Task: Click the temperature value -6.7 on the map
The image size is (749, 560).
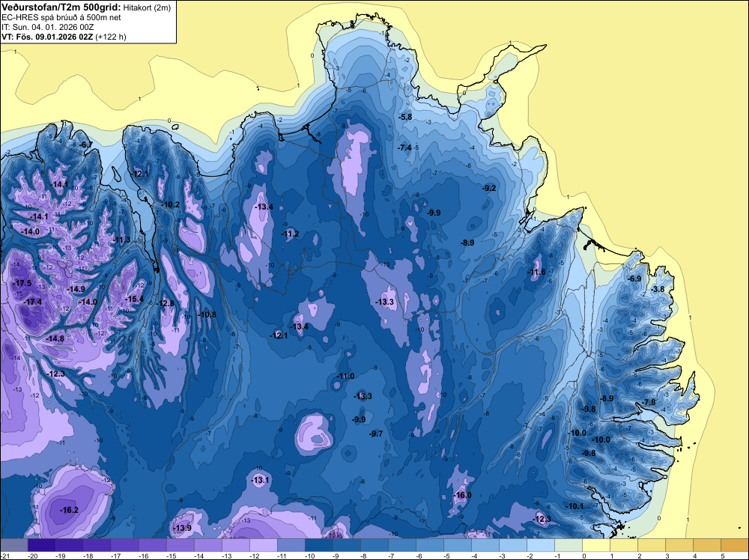Action: [85, 144]
